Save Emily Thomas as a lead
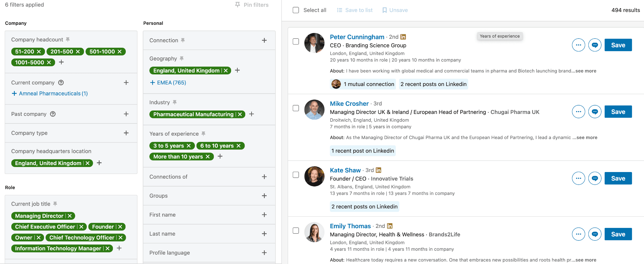This screenshot has width=644, height=264. click(x=618, y=234)
